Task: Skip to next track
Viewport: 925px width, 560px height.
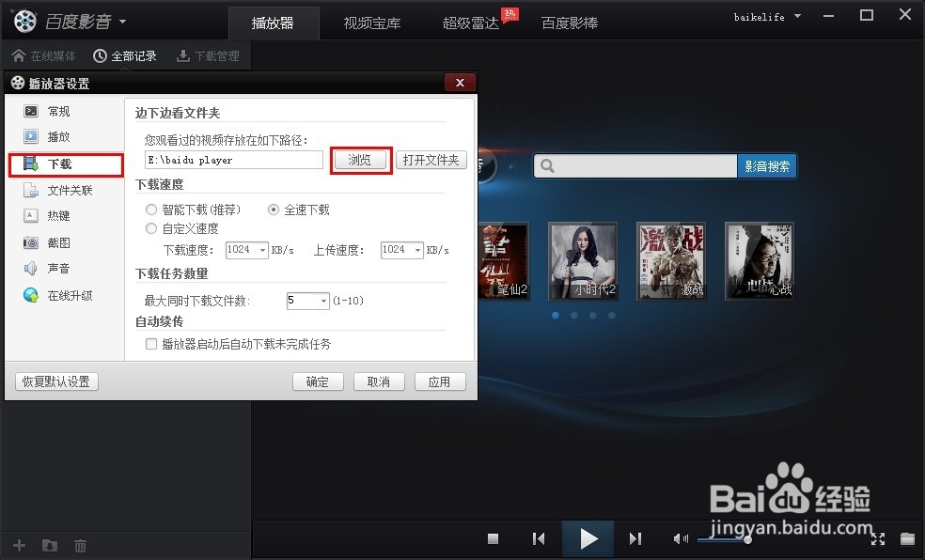Action: click(x=635, y=538)
